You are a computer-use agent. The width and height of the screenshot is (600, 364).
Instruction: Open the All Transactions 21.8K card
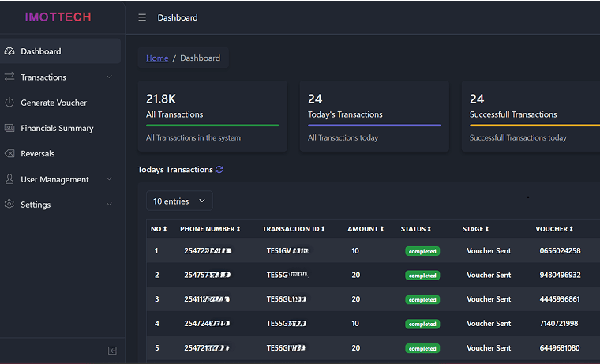click(212, 116)
